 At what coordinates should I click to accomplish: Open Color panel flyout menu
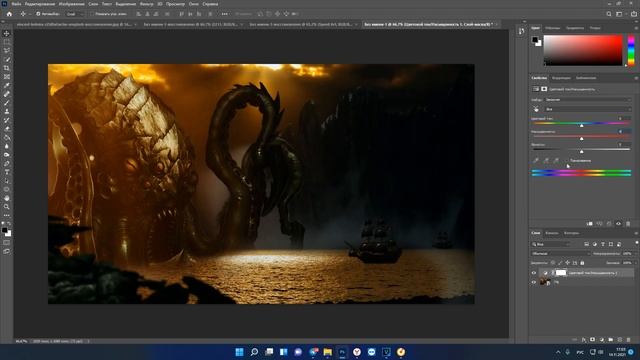(636, 28)
